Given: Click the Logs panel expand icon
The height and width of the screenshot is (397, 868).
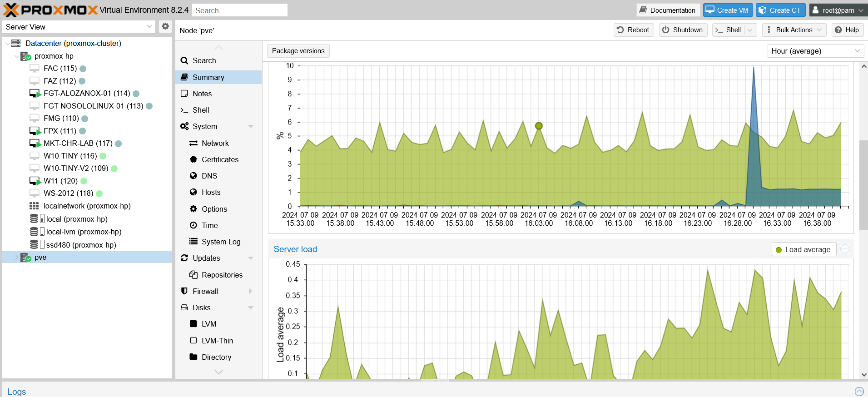Looking at the screenshot, I should click(x=859, y=392).
